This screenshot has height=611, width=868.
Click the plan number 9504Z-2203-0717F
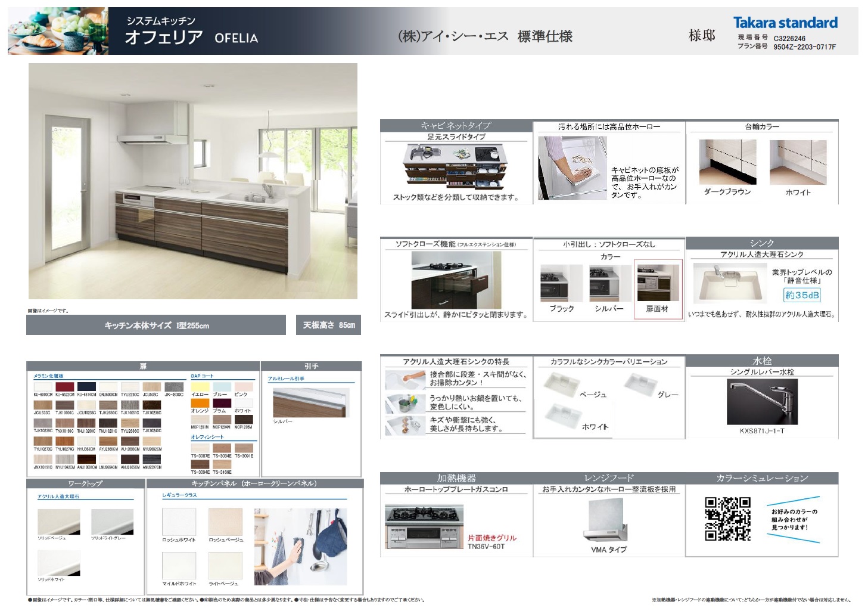pyautogui.click(x=804, y=47)
